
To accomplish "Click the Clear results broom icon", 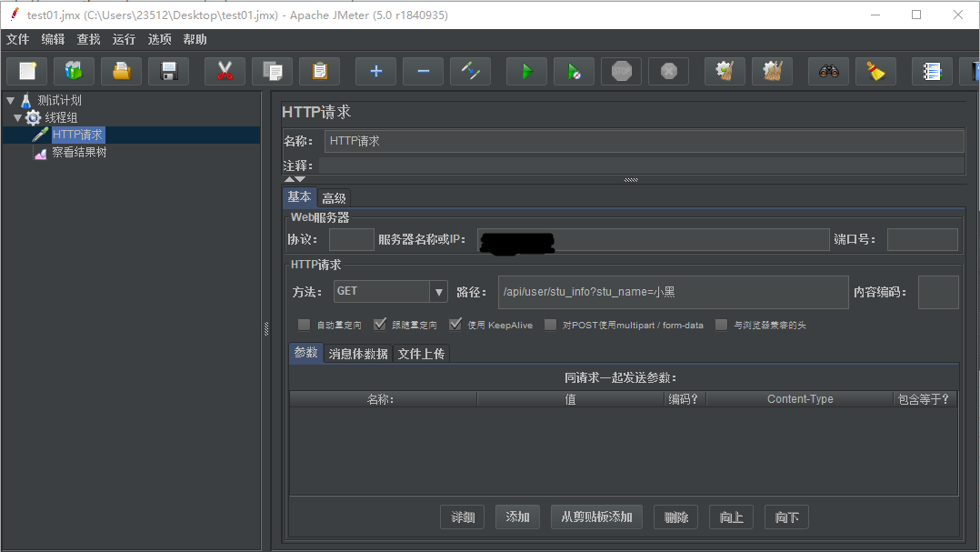I will click(725, 71).
